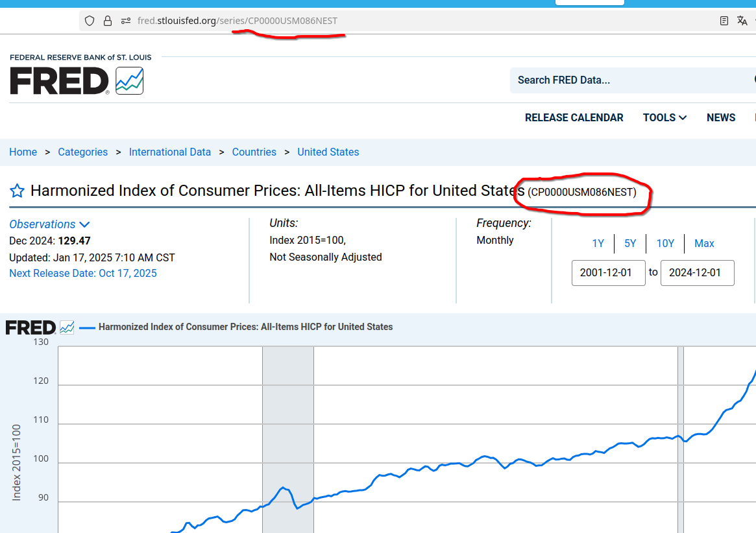Image resolution: width=756 pixels, height=533 pixels.
Task: Toggle reader view icon in address bar
Action: (724, 21)
